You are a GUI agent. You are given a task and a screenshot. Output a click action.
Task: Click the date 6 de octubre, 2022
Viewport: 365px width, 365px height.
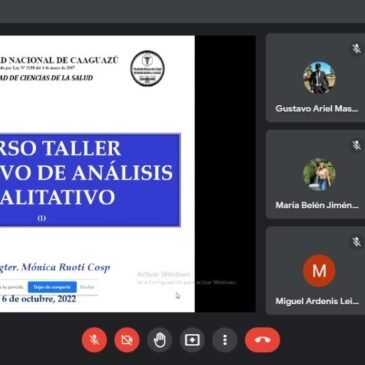coord(39,299)
